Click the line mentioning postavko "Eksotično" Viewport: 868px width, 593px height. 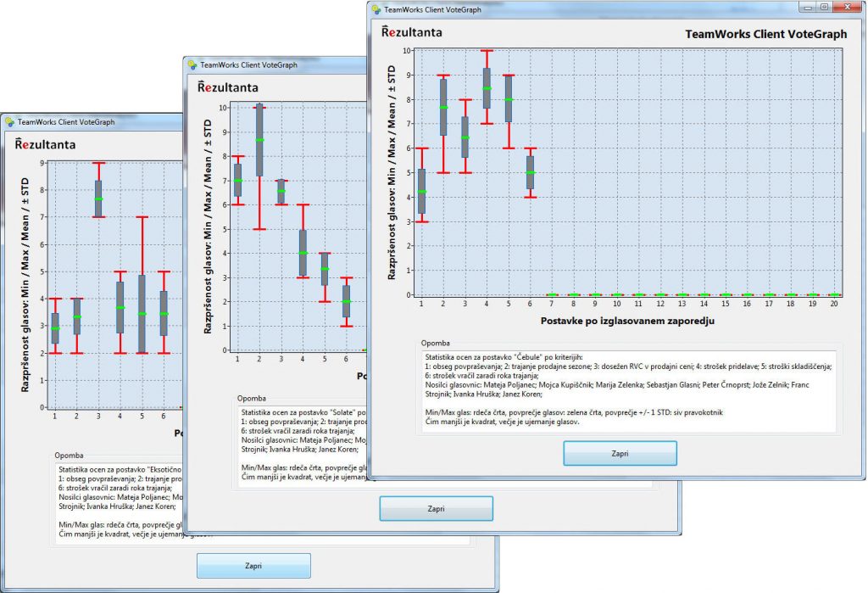click(120, 469)
